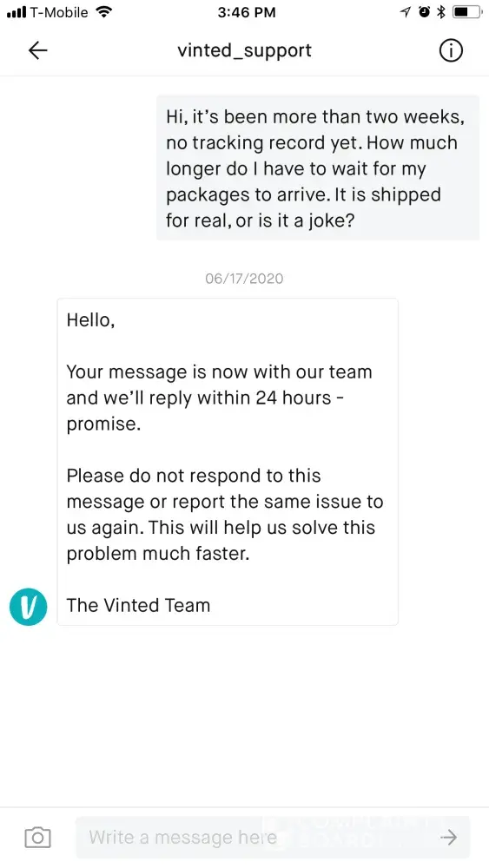
Task: Tap the Bluetooth status icon
Action: point(441,12)
